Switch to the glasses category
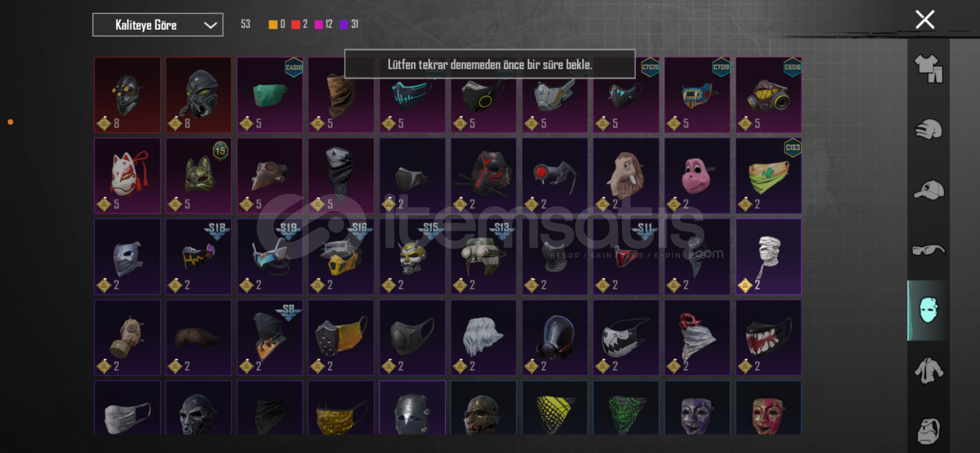 [928, 250]
